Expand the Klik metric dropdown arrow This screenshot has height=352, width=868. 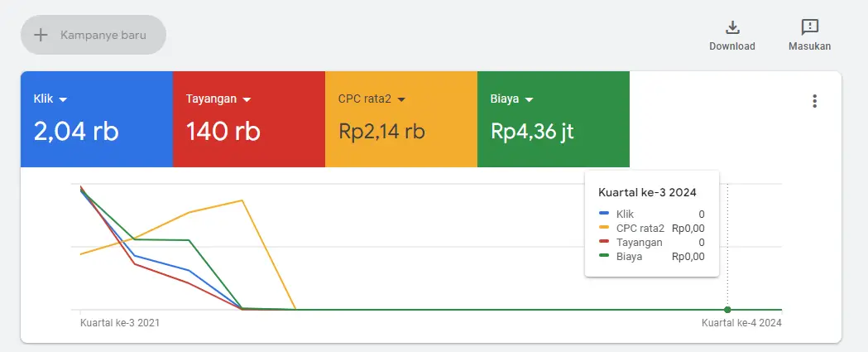point(64,100)
